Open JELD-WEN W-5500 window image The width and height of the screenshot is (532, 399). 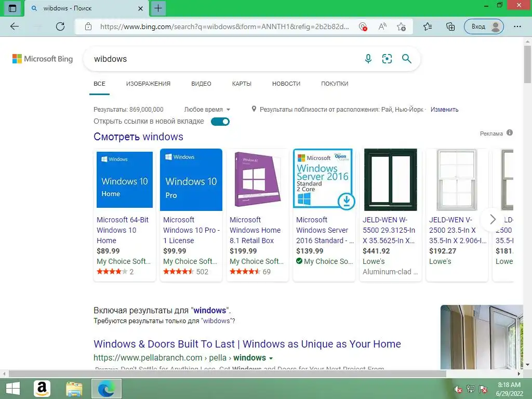pos(391,179)
